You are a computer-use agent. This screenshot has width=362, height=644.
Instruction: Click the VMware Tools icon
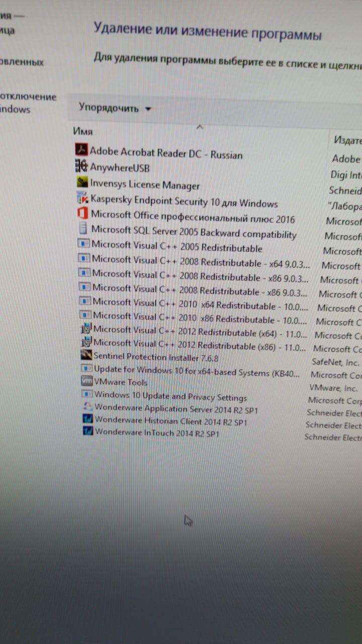tap(87, 381)
